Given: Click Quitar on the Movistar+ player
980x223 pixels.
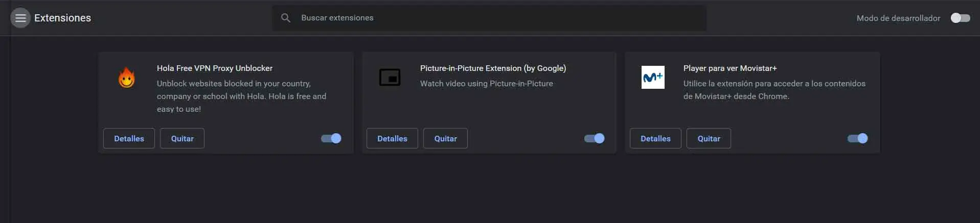Looking at the screenshot, I should [709, 138].
